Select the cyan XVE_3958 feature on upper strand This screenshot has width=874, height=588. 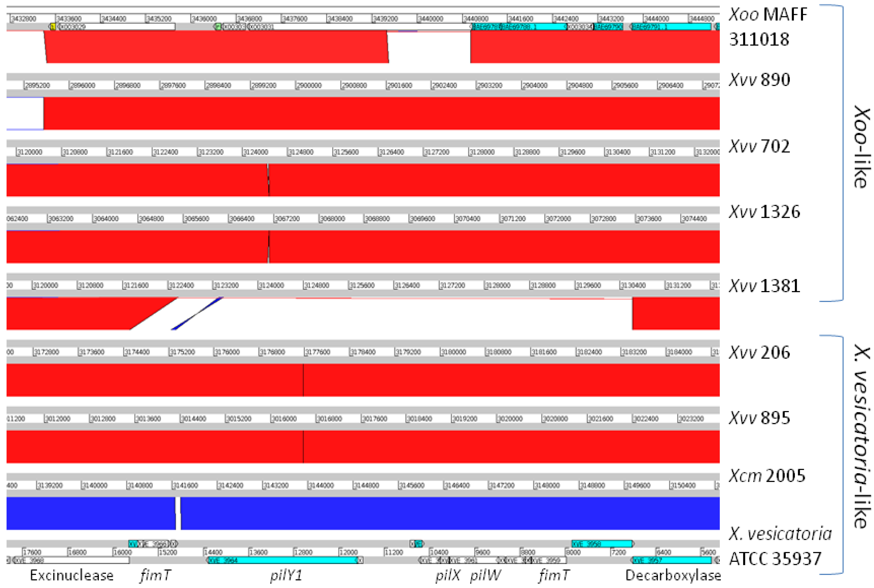coord(602,544)
